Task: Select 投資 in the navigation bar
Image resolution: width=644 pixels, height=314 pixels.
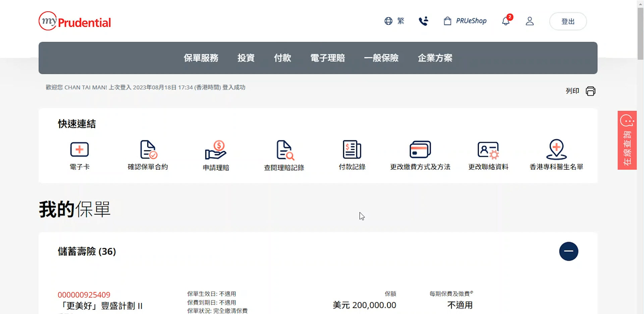Action: (246, 58)
